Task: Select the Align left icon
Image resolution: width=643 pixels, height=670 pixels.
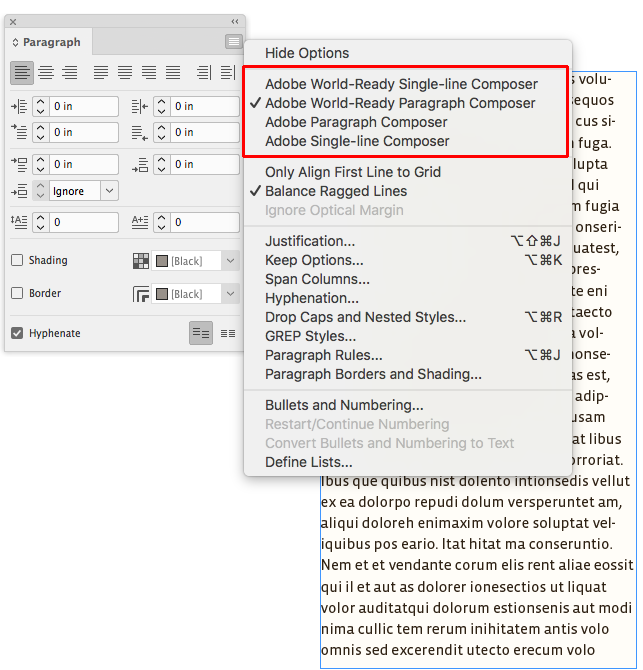Action: coord(22,73)
